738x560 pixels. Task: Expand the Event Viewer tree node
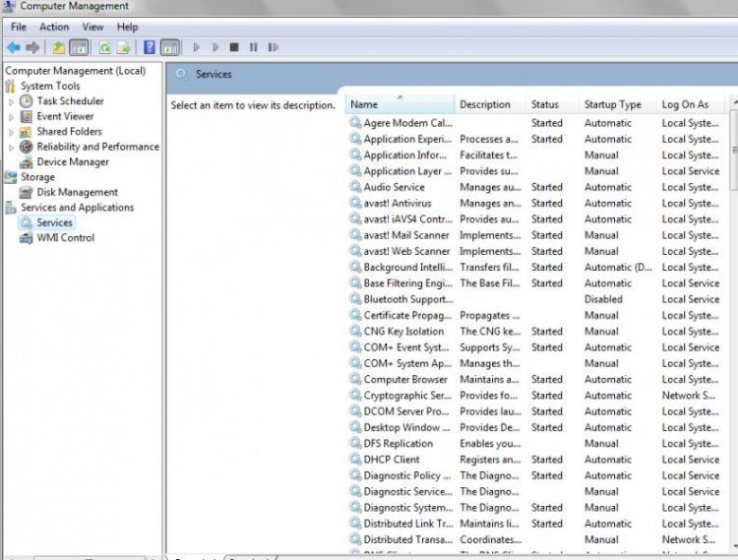[x=11, y=117]
